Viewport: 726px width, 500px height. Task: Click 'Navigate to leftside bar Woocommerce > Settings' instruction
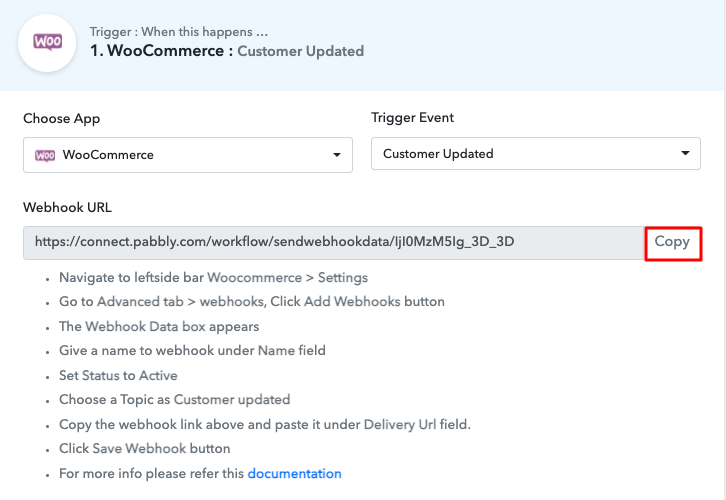click(213, 278)
